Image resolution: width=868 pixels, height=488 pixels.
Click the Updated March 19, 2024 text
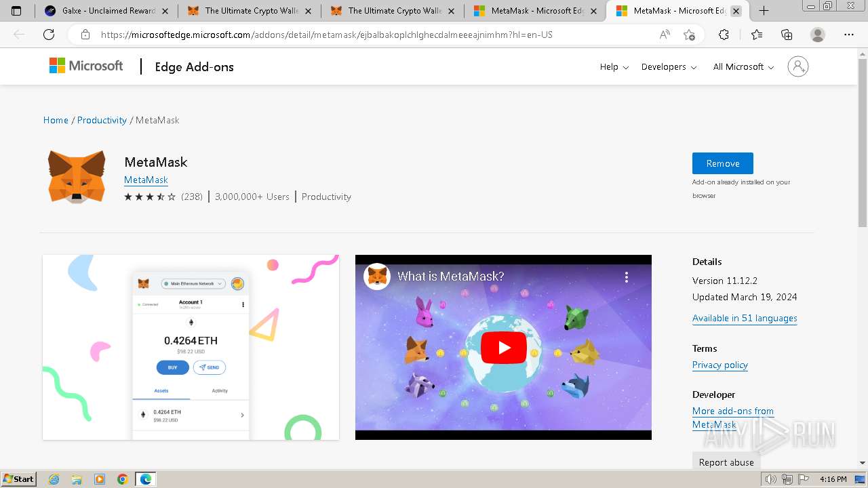(x=745, y=297)
